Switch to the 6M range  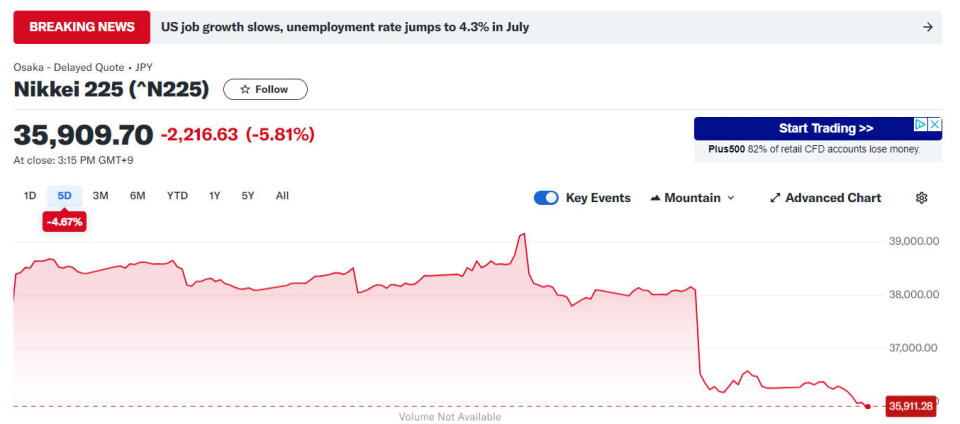(x=138, y=196)
